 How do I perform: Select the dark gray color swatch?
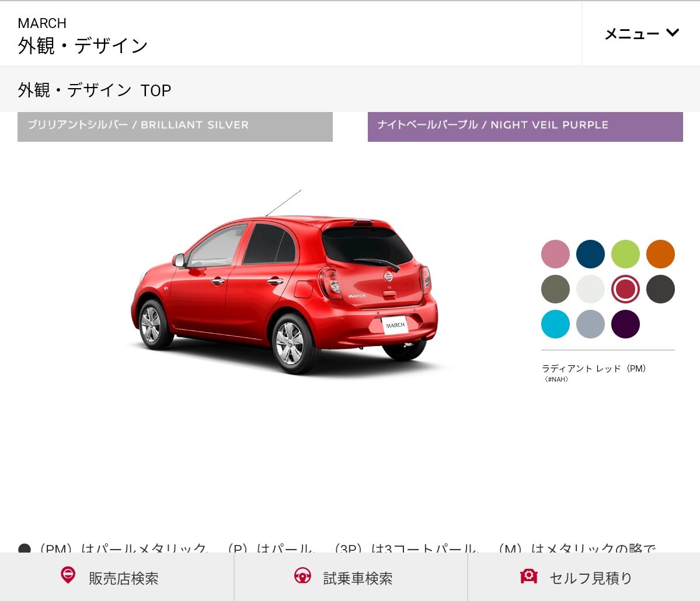pyautogui.click(x=660, y=289)
